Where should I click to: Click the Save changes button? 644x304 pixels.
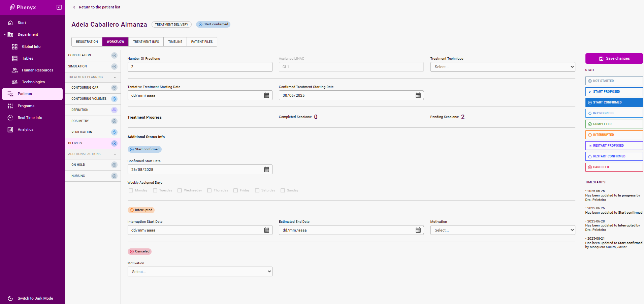coord(614,59)
